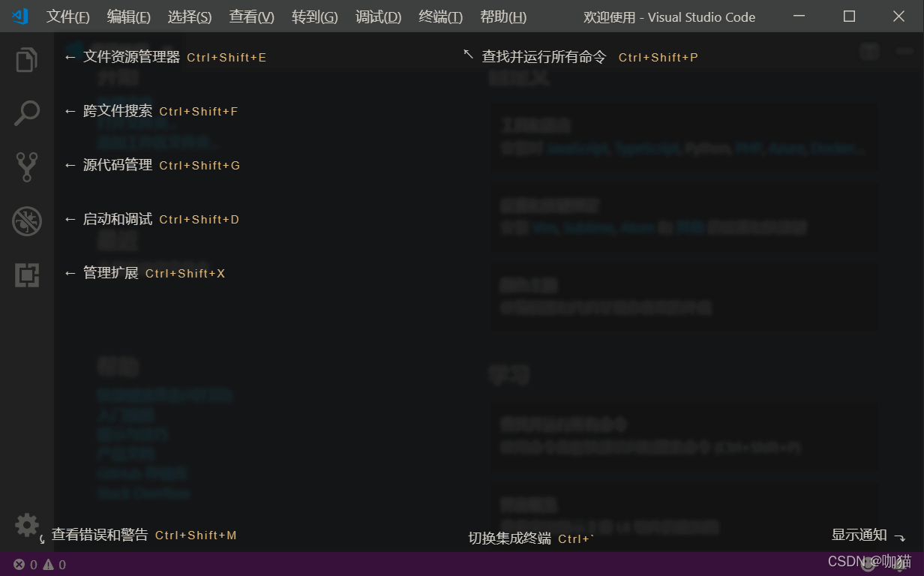
Task: Maximize the Visual Studio Code window
Action: (849, 16)
